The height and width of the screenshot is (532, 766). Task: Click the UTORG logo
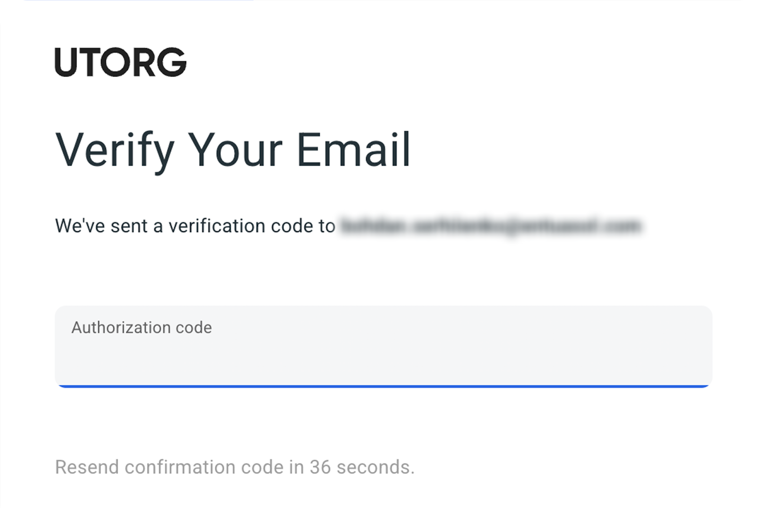click(121, 62)
